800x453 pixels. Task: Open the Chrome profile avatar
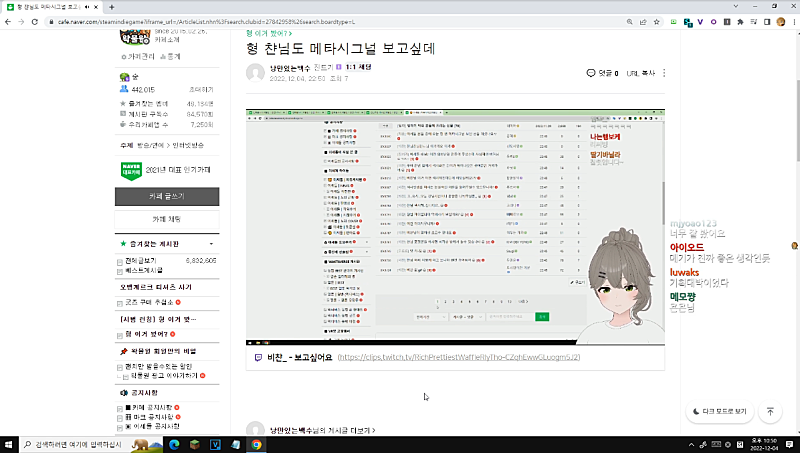click(x=781, y=22)
